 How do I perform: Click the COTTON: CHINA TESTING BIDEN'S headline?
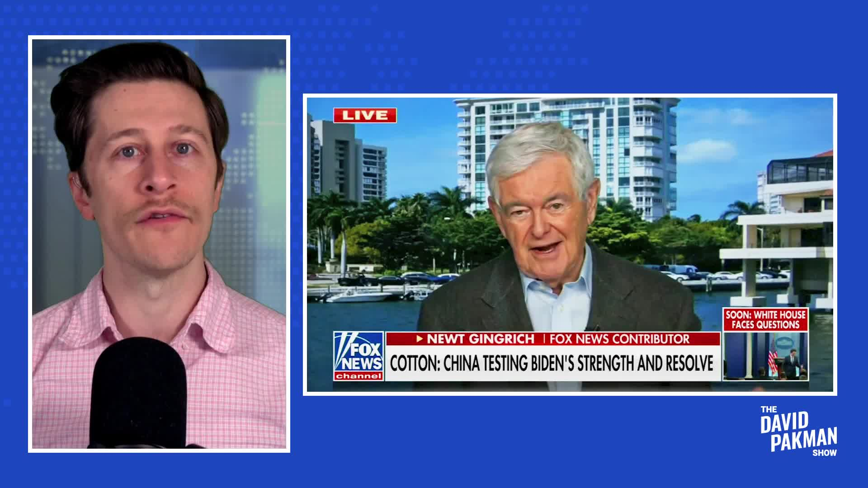[551, 363]
